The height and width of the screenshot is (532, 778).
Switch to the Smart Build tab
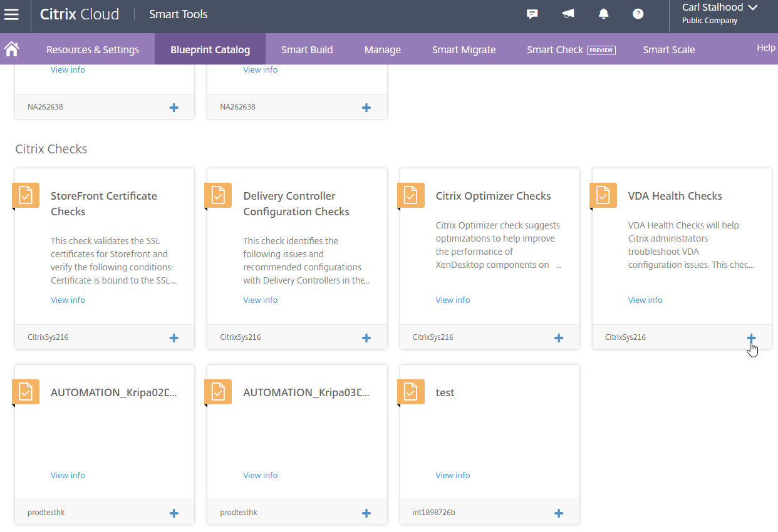[x=307, y=49]
